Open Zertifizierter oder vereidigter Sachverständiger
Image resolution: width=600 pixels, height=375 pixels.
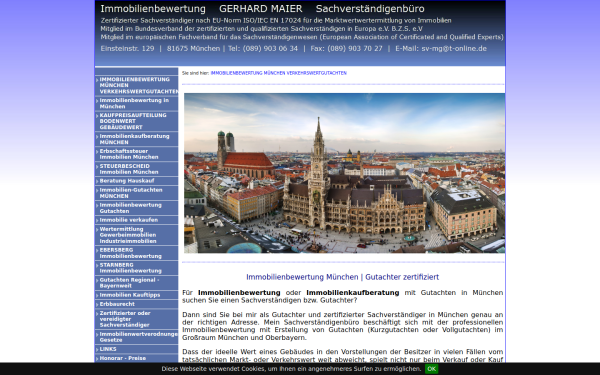click(x=136, y=319)
